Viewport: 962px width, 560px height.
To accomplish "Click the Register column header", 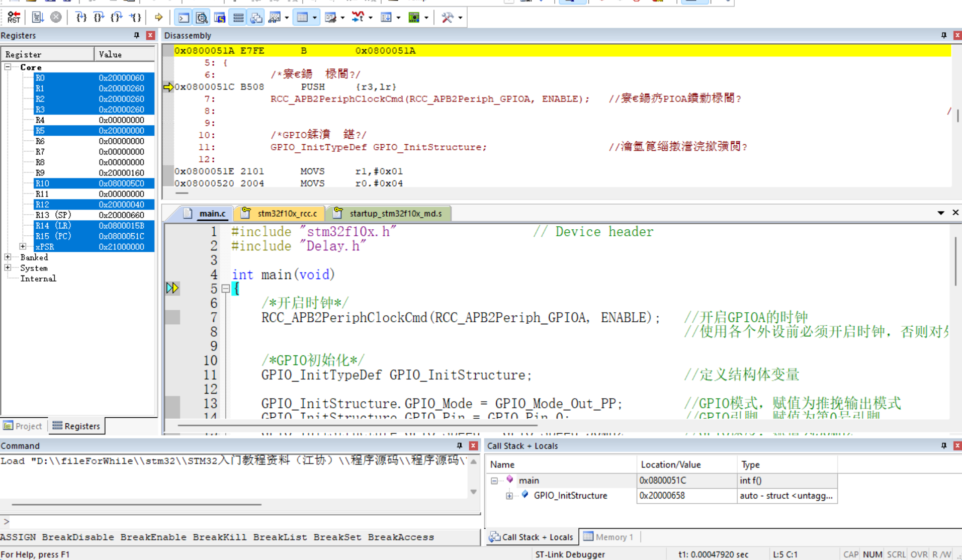I will [48, 54].
